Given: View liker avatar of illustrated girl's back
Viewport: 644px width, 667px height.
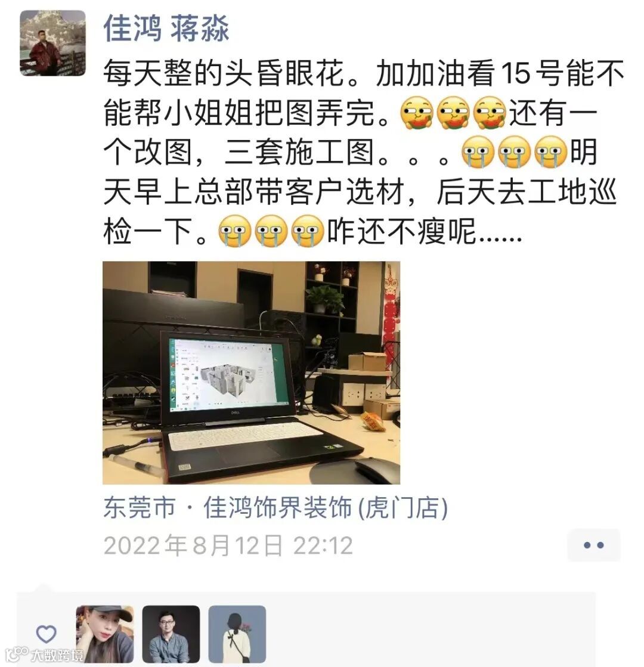Looking at the screenshot, I should click(237, 634).
